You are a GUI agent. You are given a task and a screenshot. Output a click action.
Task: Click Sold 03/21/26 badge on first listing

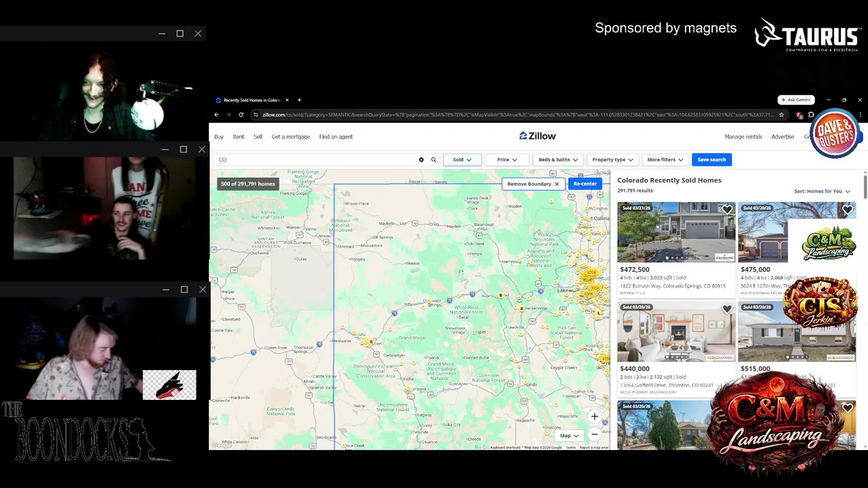636,207
